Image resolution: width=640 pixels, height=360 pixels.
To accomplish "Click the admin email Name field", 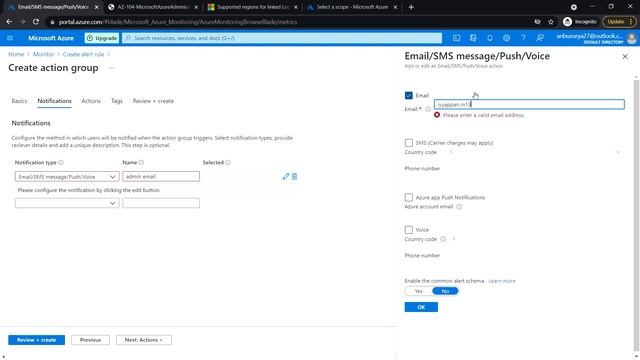I will pos(161,176).
